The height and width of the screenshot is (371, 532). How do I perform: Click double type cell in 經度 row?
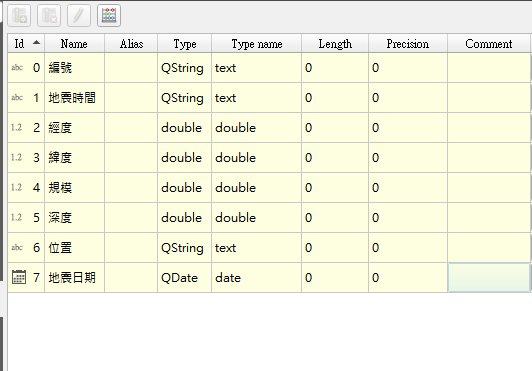[x=185, y=128]
